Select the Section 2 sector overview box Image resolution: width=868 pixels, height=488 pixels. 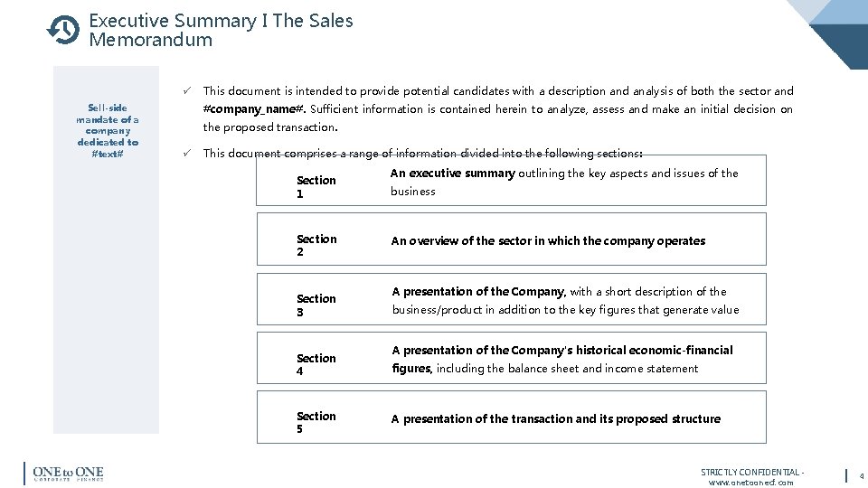511,240
